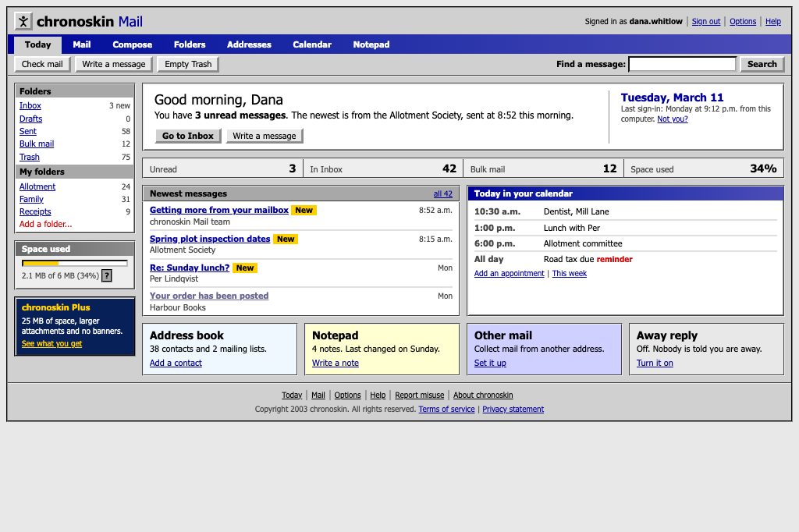Open Your order has been posted message

coord(209,296)
